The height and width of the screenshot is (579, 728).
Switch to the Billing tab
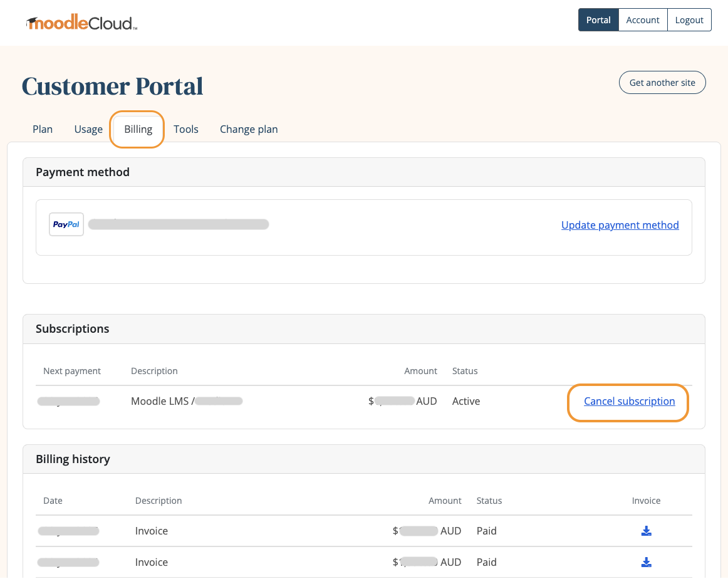[137, 129]
